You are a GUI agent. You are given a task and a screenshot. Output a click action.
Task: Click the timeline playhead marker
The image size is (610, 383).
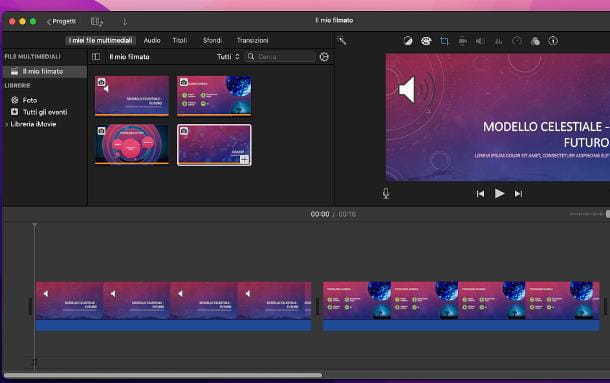[35, 225]
